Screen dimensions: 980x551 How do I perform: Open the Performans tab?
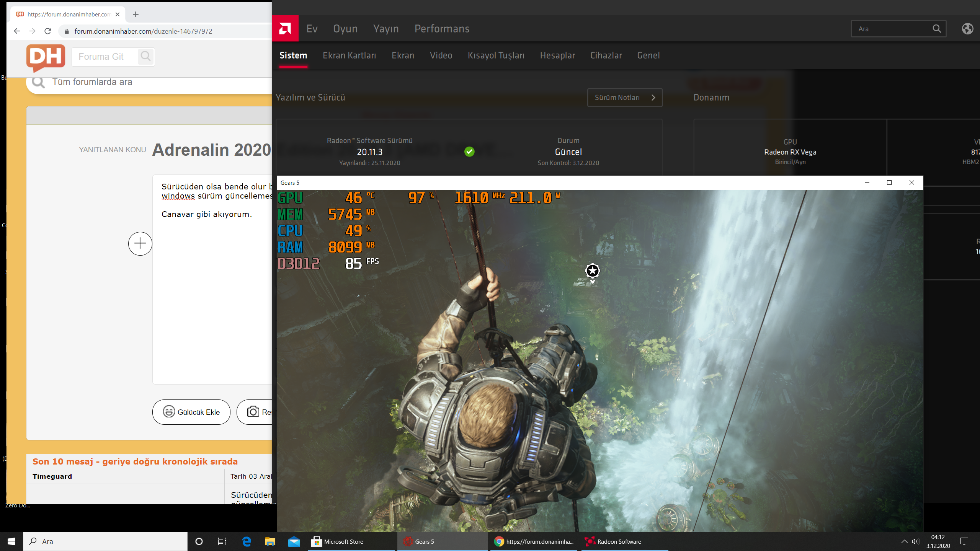click(442, 29)
